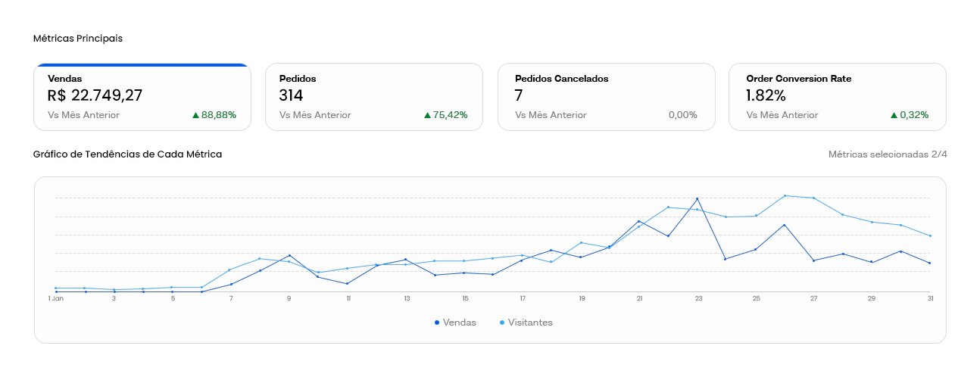Click green up arrow beside 88,88%
980x374 pixels.
[x=195, y=115]
